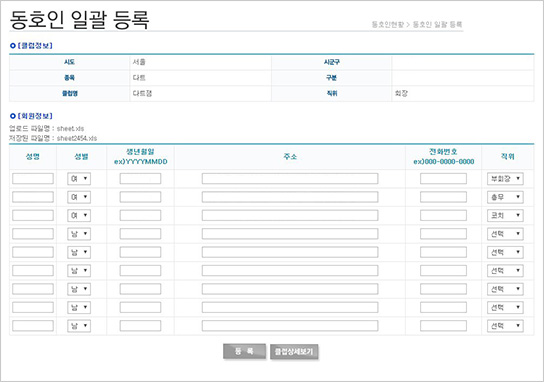The height and width of the screenshot is (382, 545).
Task: Open the last row's 남 gender dropdown
Action: 79,326
